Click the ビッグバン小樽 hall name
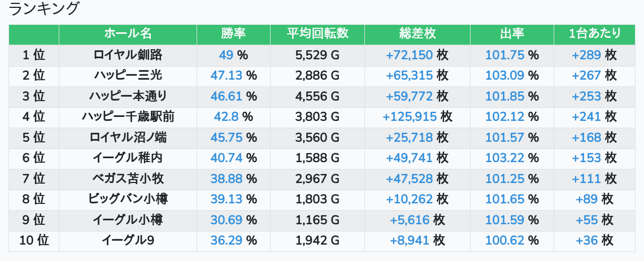This screenshot has width=644, height=261. [x=128, y=199]
